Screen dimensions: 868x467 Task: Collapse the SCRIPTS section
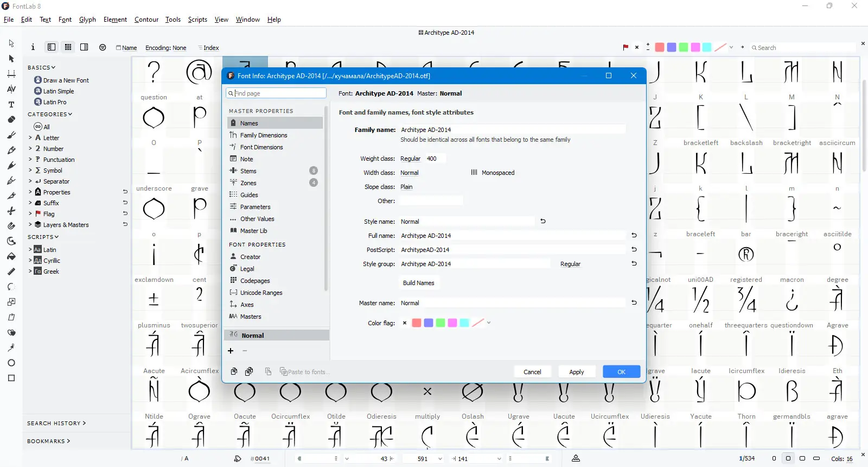[43, 237]
